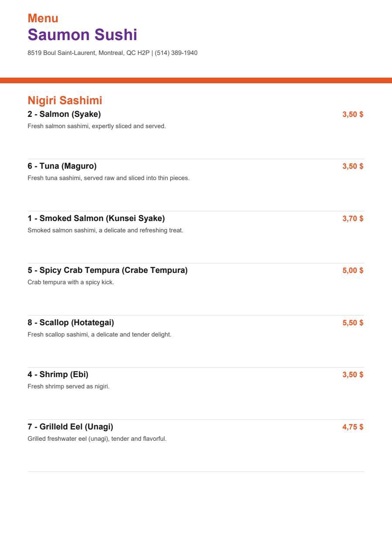
Task: Click the 3,70 $ price label
Action: (x=353, y=218)
